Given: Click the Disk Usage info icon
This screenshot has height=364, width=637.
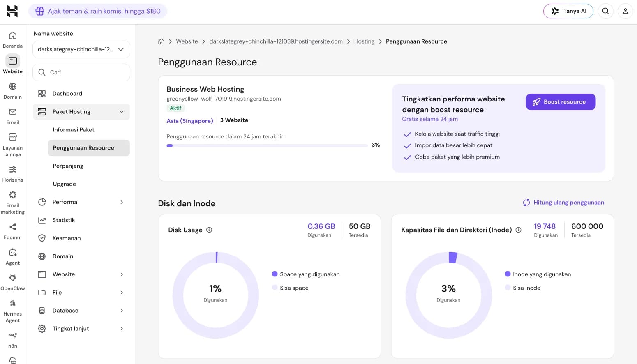Looking at the screenshot, I should coord(209,230).
